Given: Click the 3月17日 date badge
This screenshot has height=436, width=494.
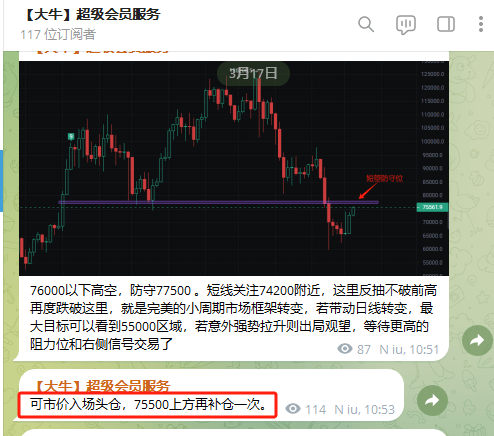Looking at the screenshot, I should [x=253, y=73].
